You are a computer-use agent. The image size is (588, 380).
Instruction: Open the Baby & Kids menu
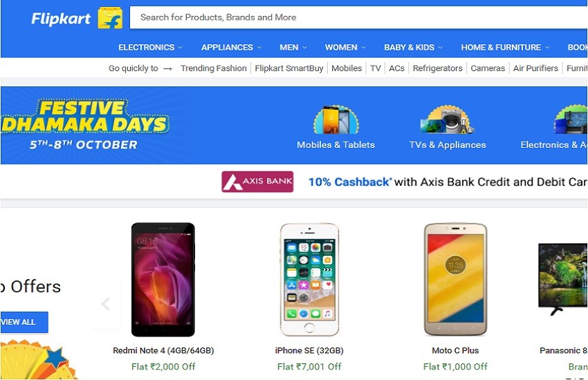pyautogui.click(x=413, y=48)
